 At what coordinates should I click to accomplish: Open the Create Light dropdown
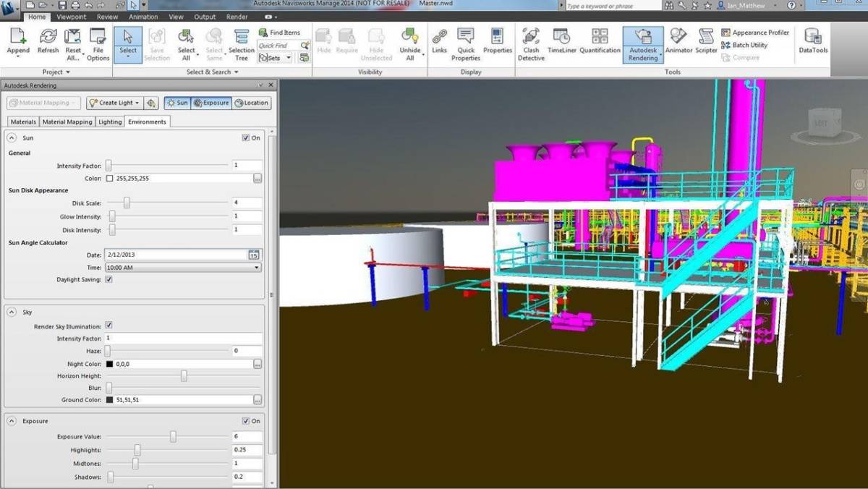coord(114,103)
